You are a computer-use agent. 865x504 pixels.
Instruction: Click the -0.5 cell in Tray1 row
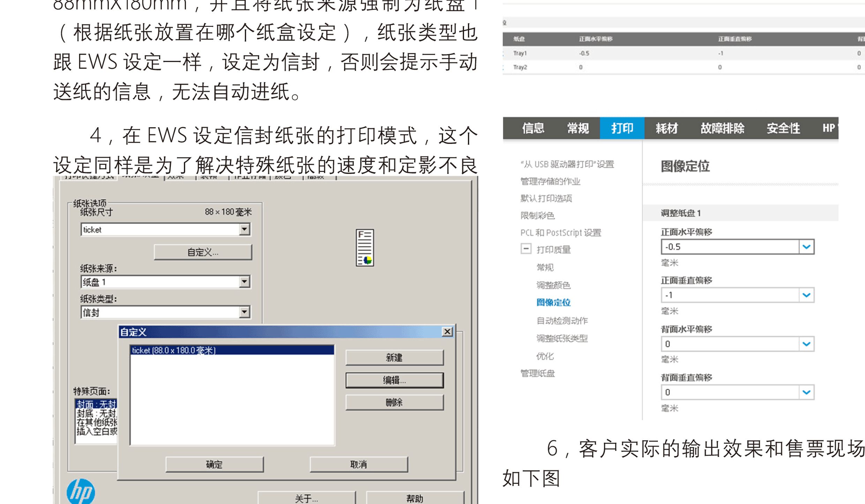pyautogui.click(x=584, y=53)
